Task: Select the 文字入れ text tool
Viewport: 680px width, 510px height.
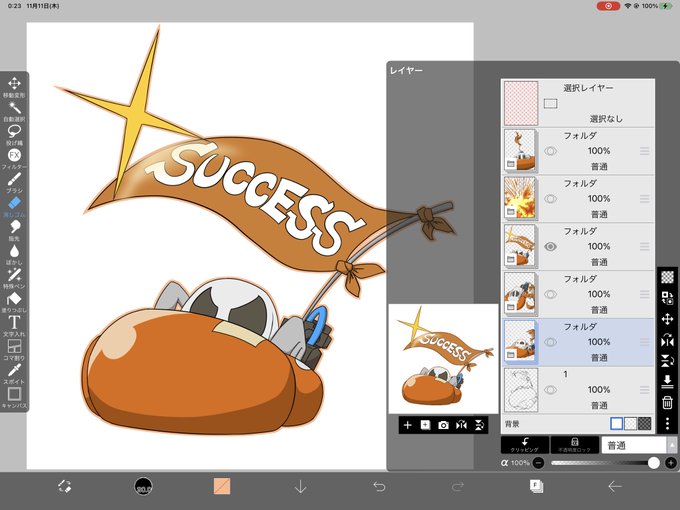Action: 14,326
